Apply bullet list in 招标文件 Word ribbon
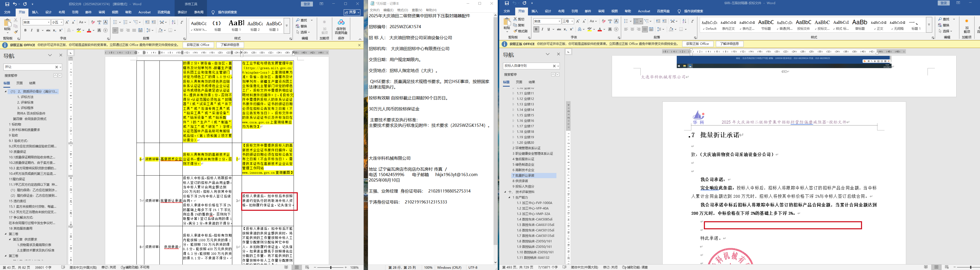This screenshot has height=270, width=980. pyautogui.click(x=115, y=22)
